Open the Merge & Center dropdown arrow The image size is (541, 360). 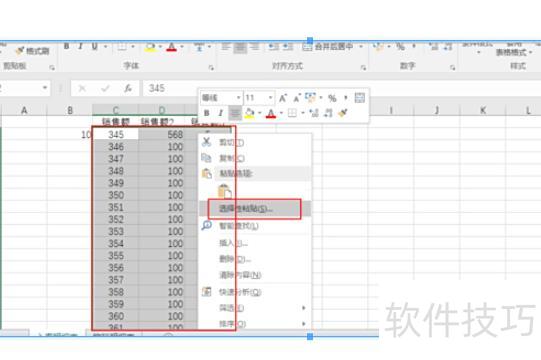361,46
